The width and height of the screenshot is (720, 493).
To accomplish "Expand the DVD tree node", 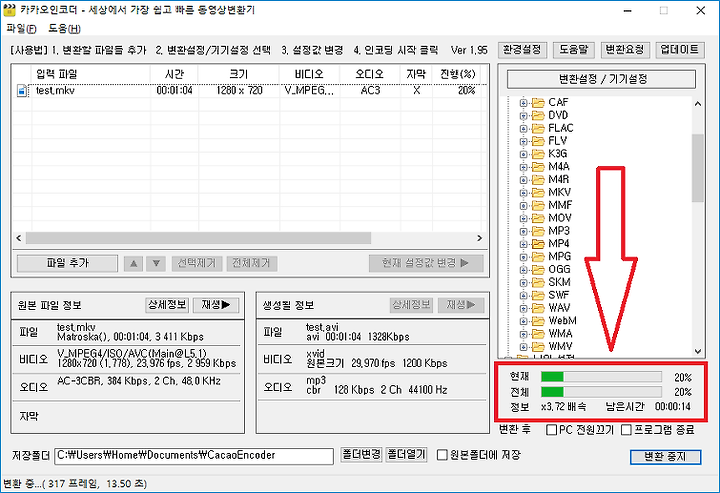I will coord(523,116).
